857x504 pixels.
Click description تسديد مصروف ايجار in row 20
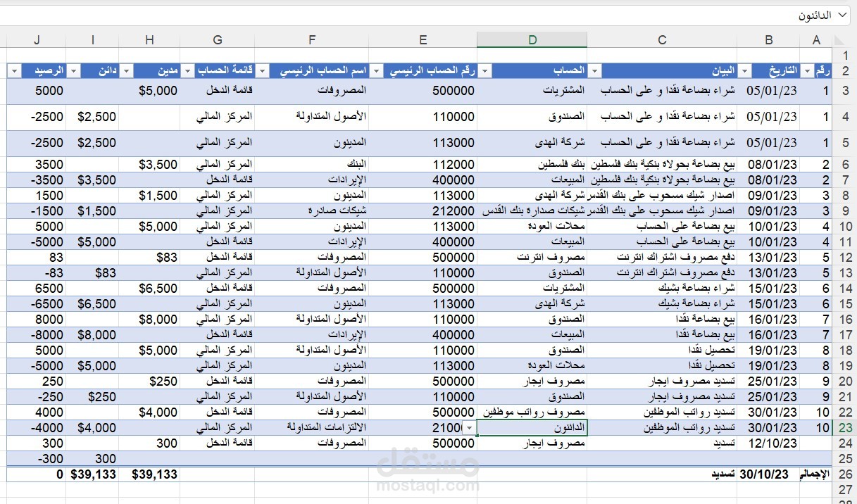[662, 382]
